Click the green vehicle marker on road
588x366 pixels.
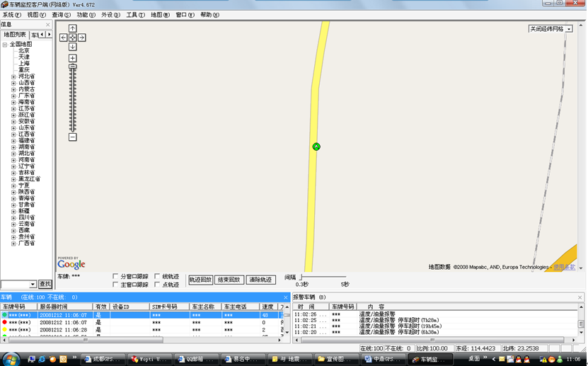click(x=316, y=147)
